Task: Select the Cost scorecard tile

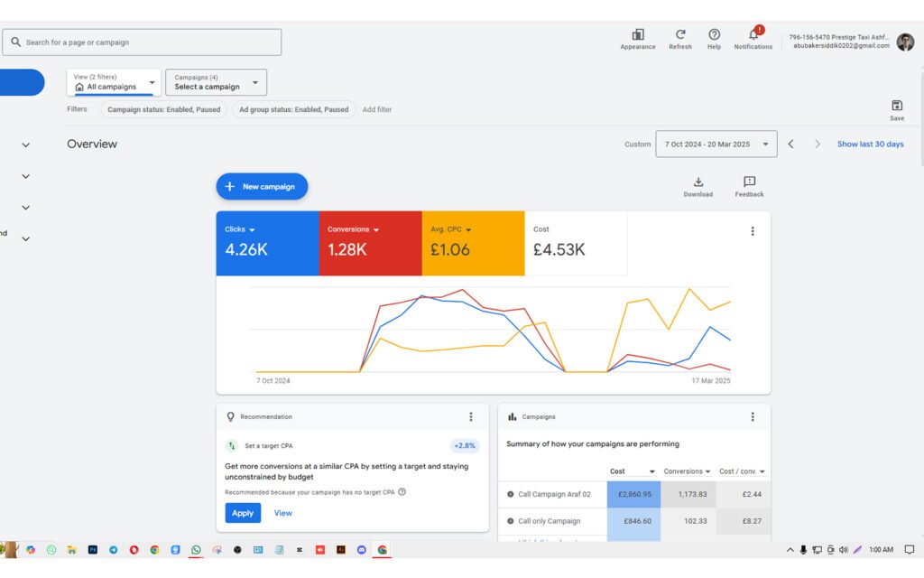Action: tap(576, 243)
